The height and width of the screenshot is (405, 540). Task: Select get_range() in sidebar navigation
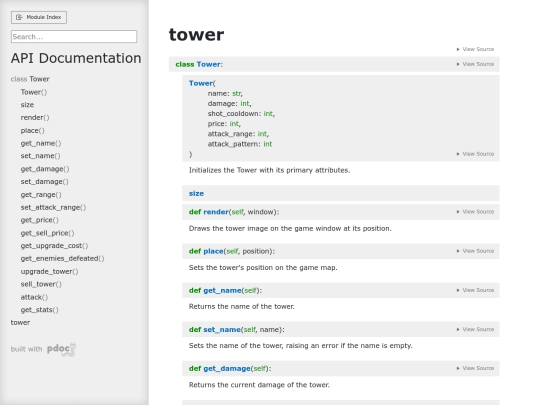pyautogui.click(x=41, y=195)
